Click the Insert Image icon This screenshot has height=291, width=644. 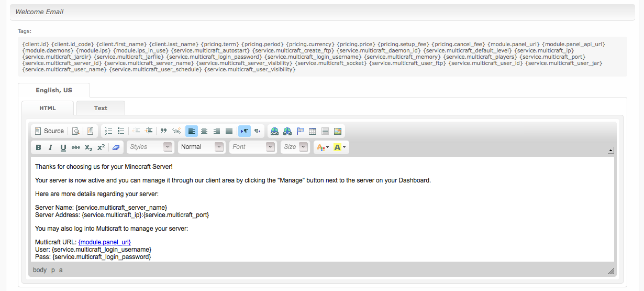click(x=338, y=131)
